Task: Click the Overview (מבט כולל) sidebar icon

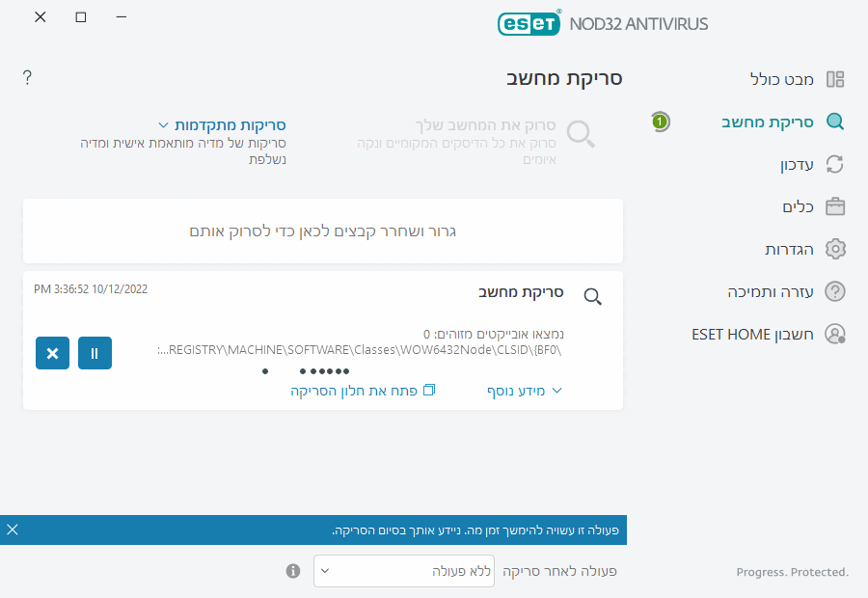Action: (x=835, y=79)
